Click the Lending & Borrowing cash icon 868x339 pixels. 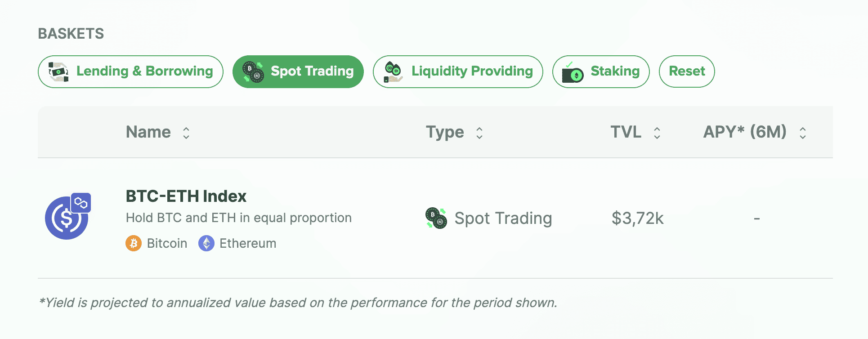pyautogui.click(x=58, y=72)
